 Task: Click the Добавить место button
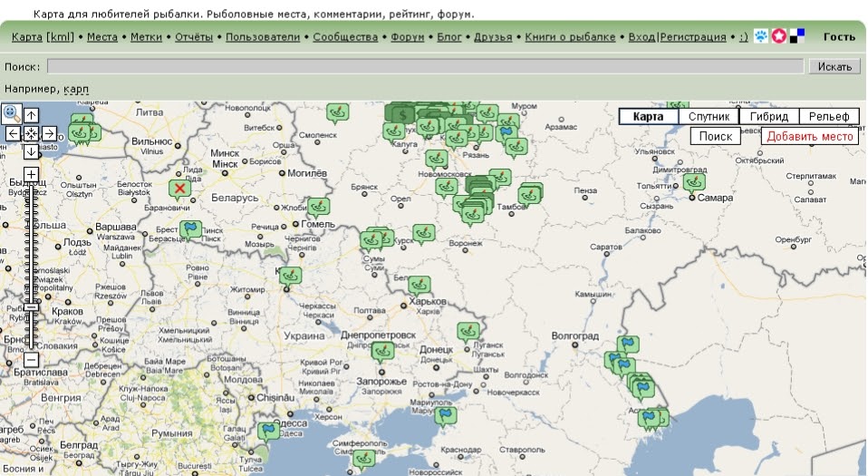pos(810,136)
